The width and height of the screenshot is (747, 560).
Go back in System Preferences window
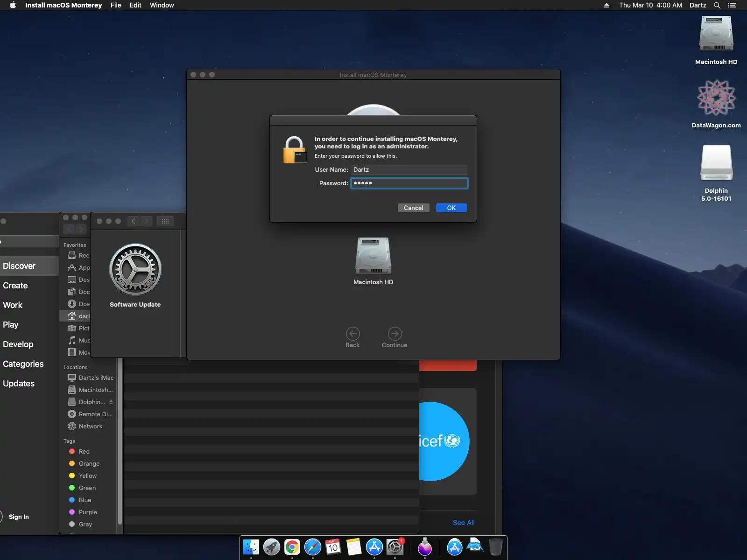click(x=134, y=221)
